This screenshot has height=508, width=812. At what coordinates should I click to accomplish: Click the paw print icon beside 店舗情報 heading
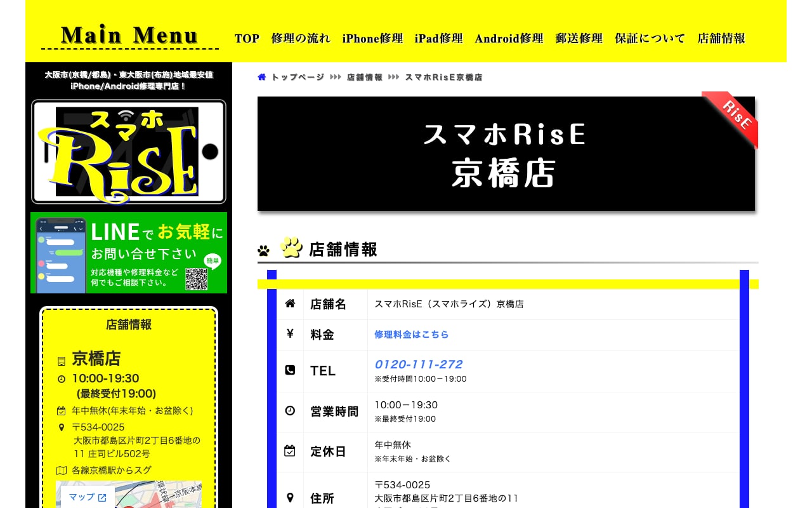pos(291,248)
